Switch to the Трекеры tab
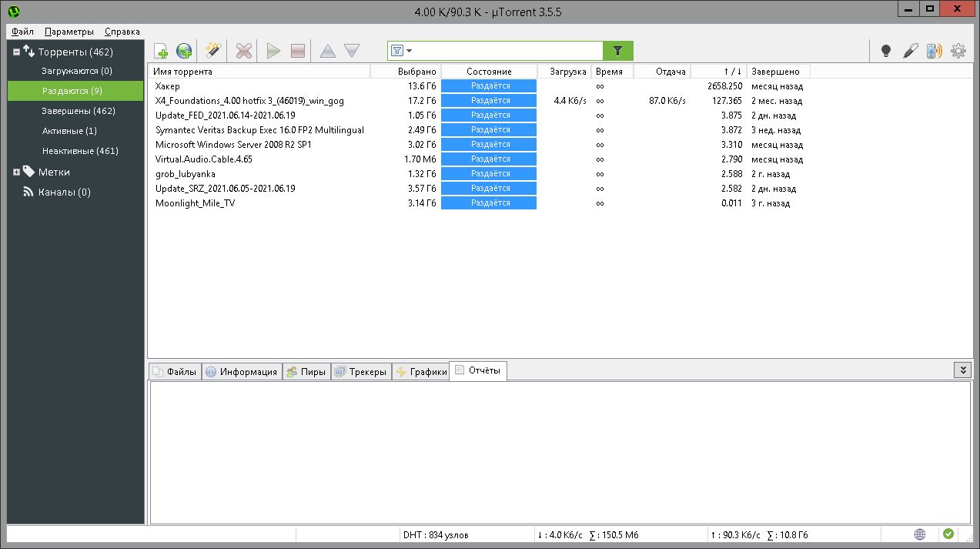980x549 pixels. pyautogui.click(x=361, y=371)
